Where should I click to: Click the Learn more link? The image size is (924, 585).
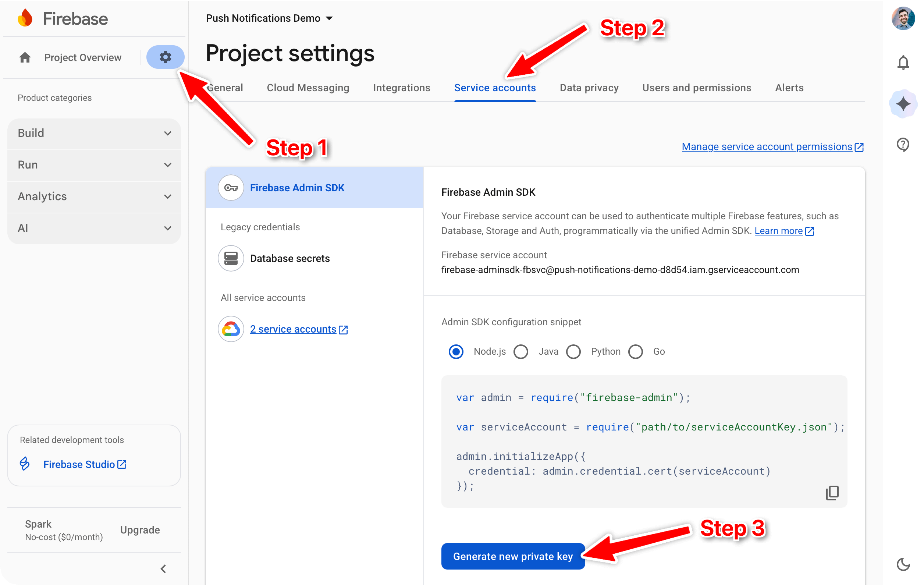pos(778,231)
